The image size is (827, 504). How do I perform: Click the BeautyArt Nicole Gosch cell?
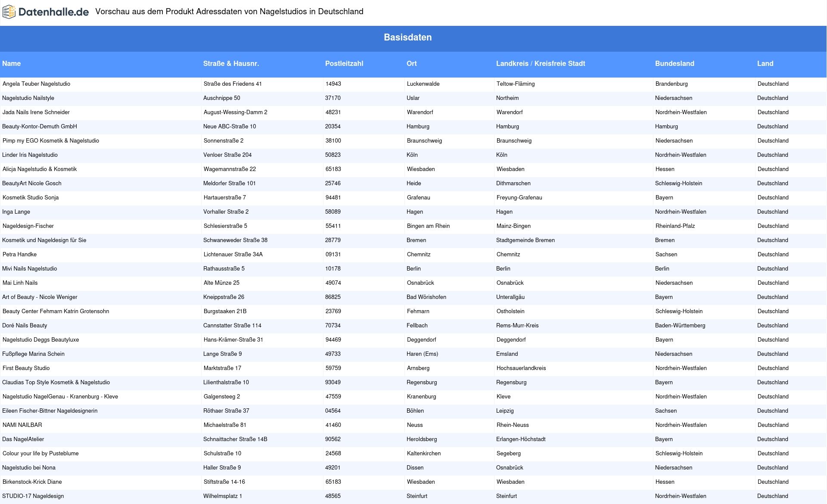click(x=32, y=184)
